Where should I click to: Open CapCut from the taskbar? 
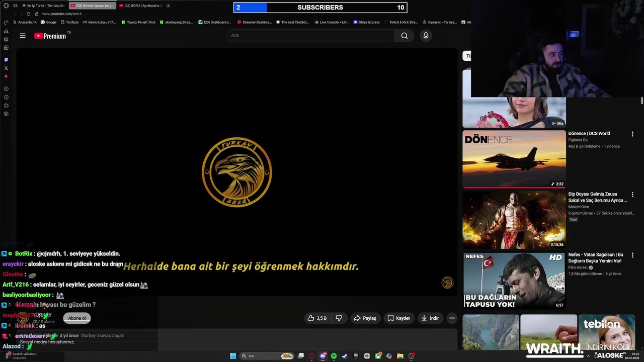click(x=367, y=356)
